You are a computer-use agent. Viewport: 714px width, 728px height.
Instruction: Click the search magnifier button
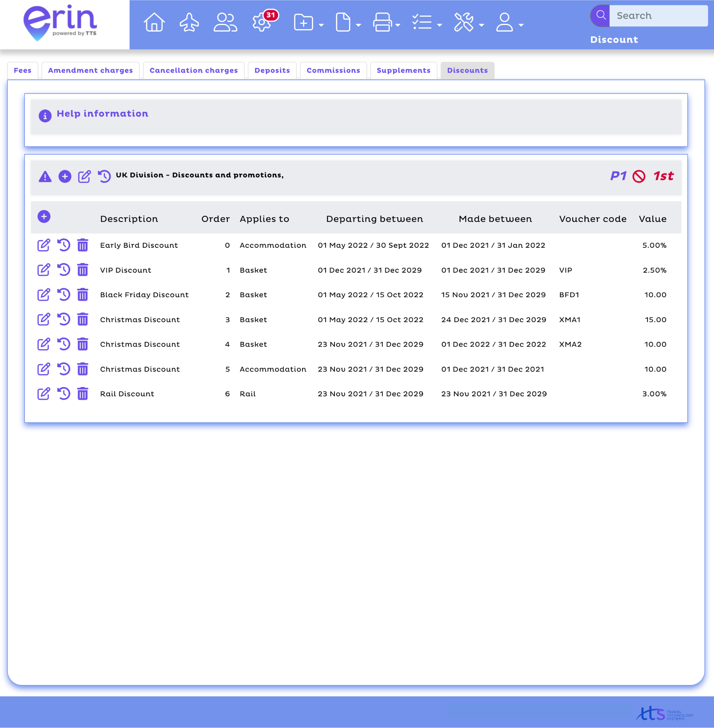tap(601, 16)
